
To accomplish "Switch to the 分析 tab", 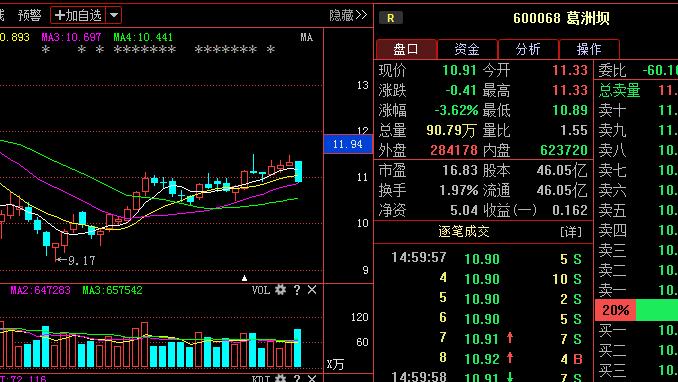I will [528, 49].
